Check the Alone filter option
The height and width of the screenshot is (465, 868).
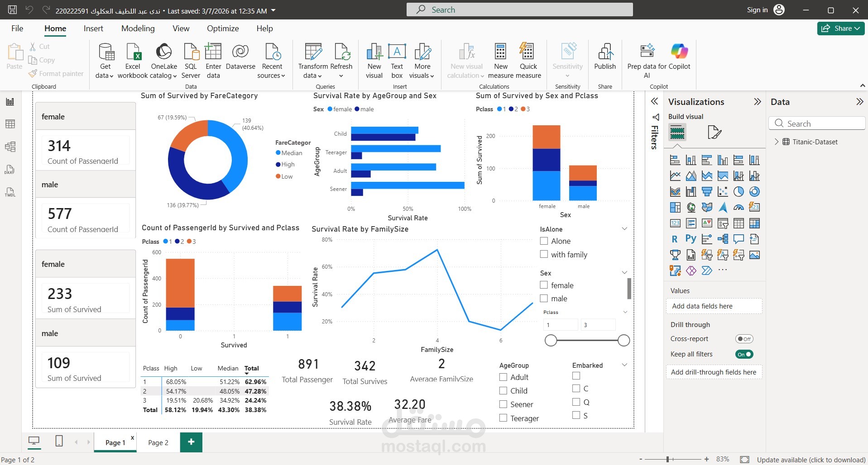coord(544,241)
